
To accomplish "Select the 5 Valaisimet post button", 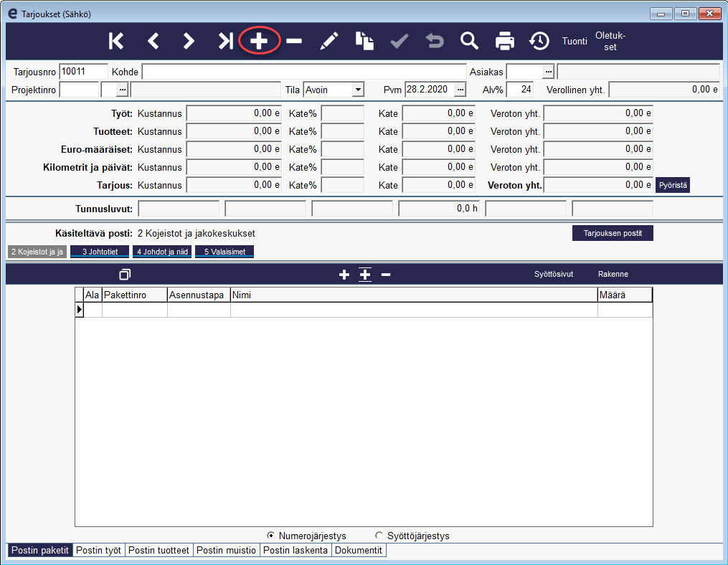I will pos(224,252).
